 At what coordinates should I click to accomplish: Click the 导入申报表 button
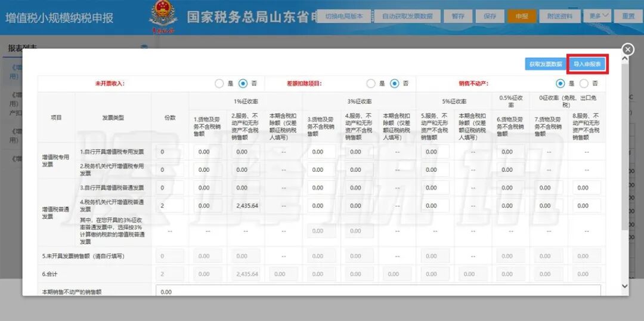point(587,64)
